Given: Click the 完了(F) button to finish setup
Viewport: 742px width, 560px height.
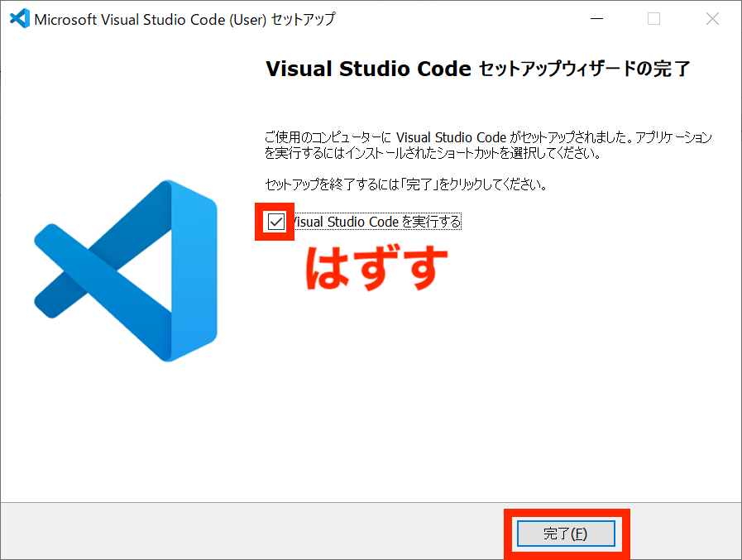Looking at the screenshot, I should coord(565,534).
